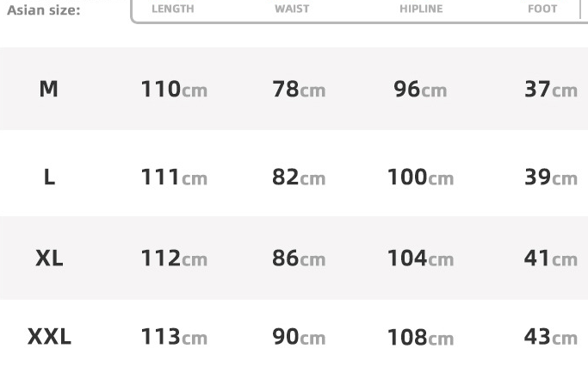The image size is (588, 386).
Task: Click the 90cm waist value
Action: pyautogui.click(x=299, y=337)
